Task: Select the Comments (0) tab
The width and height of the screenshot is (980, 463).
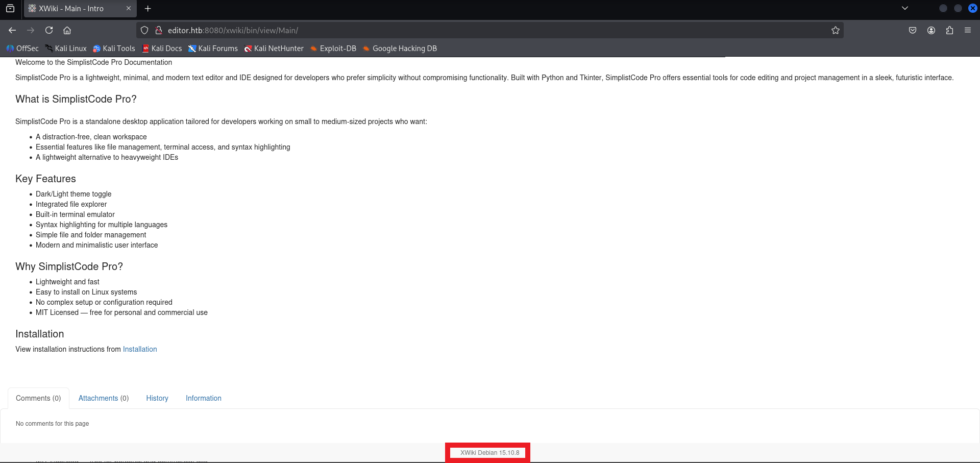Action: (38, 398)
